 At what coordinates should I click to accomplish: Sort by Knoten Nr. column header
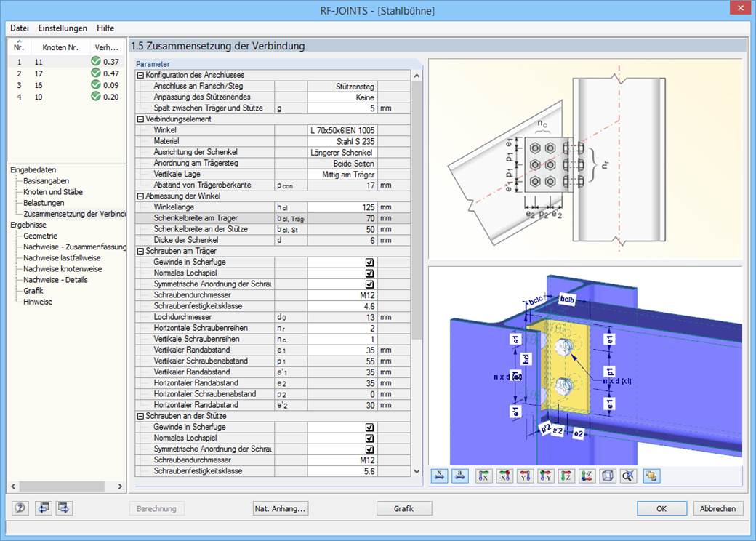[x=60, y=47]
